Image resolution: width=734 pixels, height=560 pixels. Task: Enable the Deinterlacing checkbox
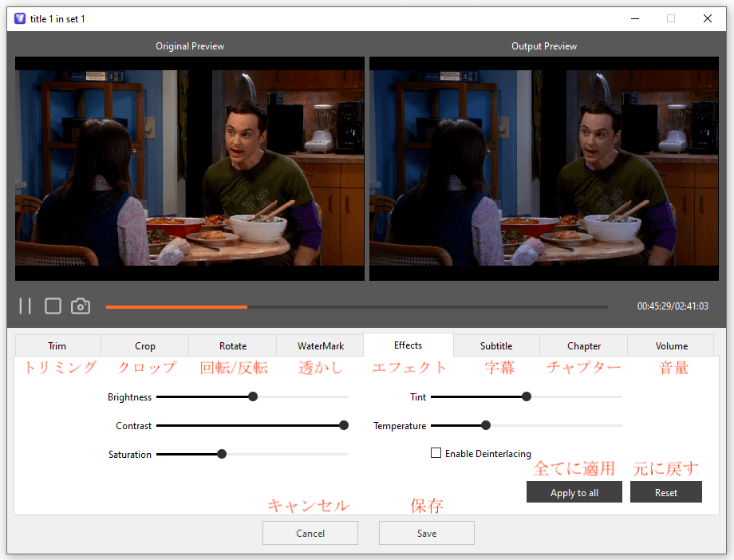[436, 453]
